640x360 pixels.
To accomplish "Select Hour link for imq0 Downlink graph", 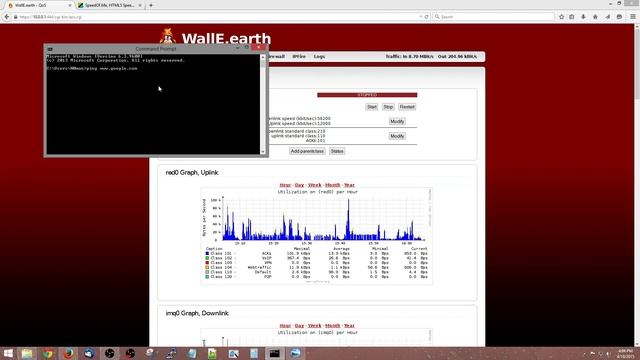I will click(x=285, y=326).
